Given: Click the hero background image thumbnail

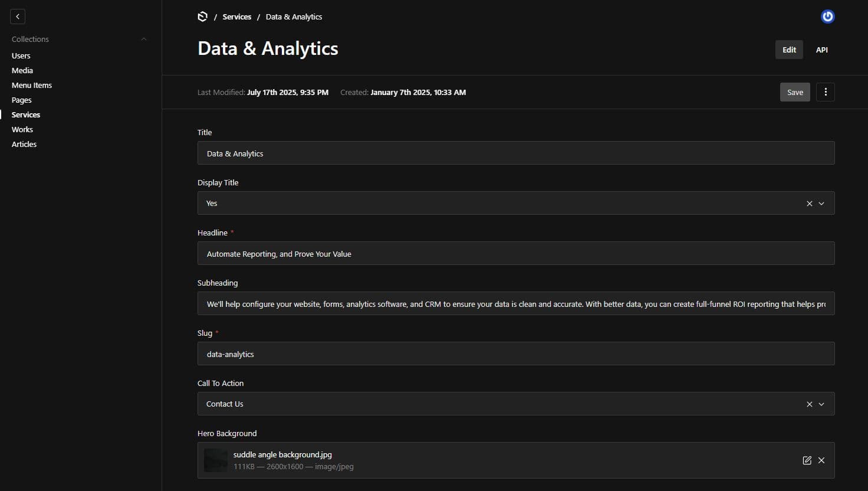Looking at the screenshot, I should click(x=216, y=460).
